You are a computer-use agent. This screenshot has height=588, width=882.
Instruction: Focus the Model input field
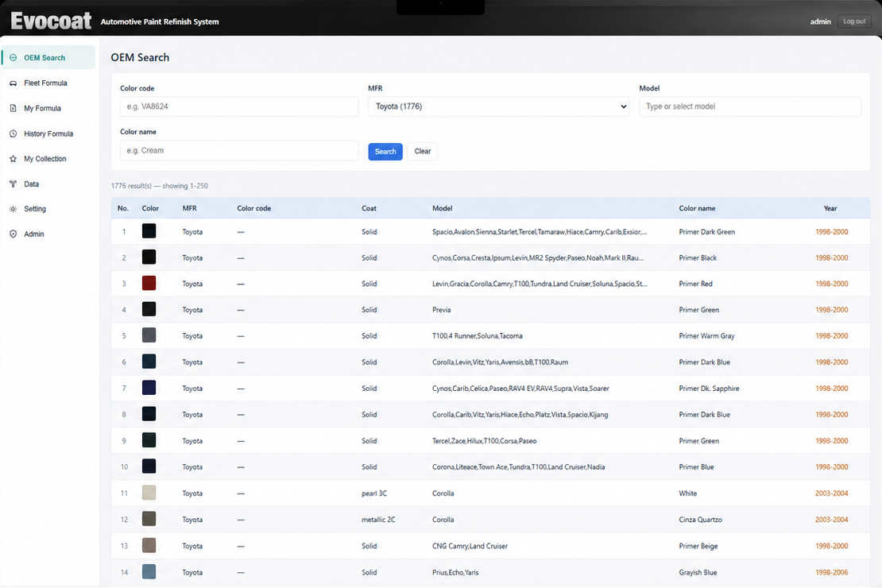pyautogui.click(x=750, y=106)
